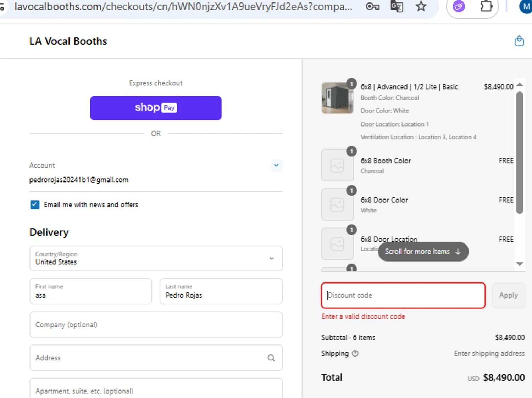Click the LA Vocal Booths store title
Viewport: 532px width, 398px height.
click(x=68, y=41)
